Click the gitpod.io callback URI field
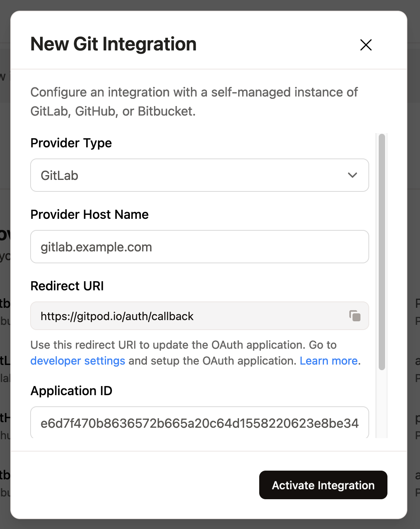This screenshot has height=529, width=420. click(x=200, y=316)
